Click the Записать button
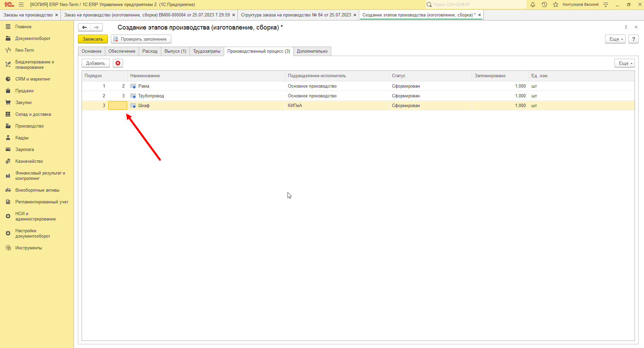The height and width of the screenshot is (348, 644). pyautogui.click(x=93, y=39)
